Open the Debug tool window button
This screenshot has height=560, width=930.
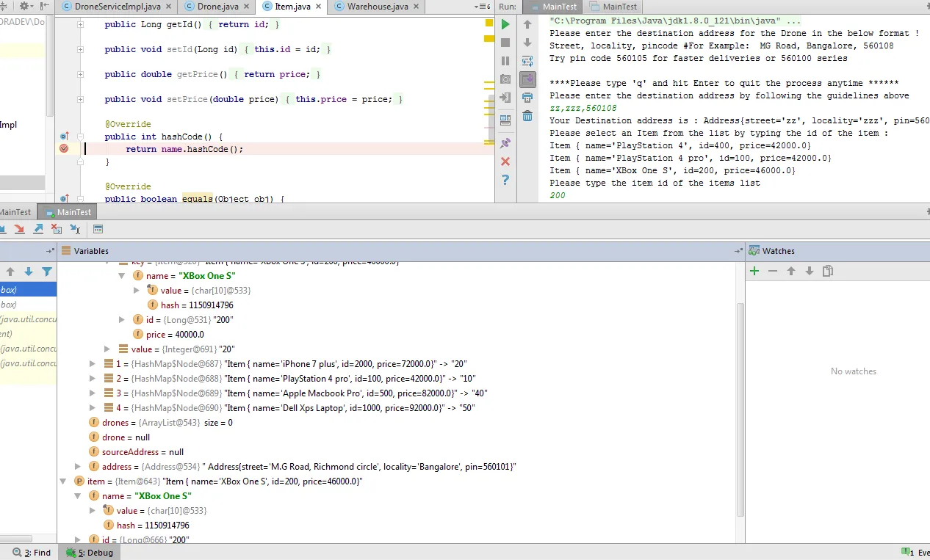pyautogui.click(x=90, y=552)
